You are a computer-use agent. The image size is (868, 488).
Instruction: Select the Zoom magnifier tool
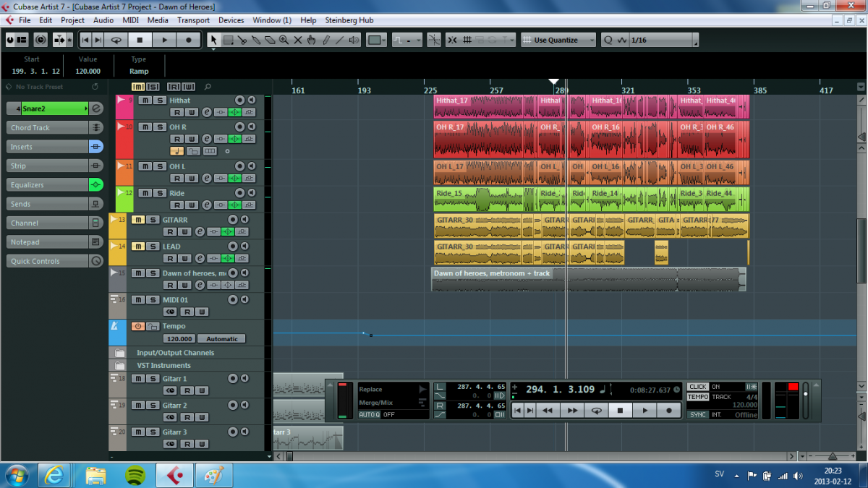click(284, 40)
